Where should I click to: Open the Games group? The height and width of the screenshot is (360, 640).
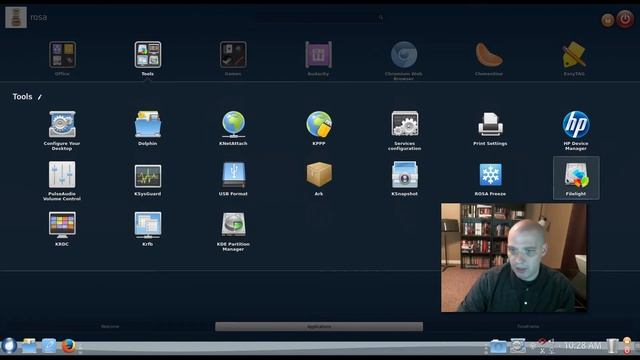pyautogui.click(x=233, y=58)
